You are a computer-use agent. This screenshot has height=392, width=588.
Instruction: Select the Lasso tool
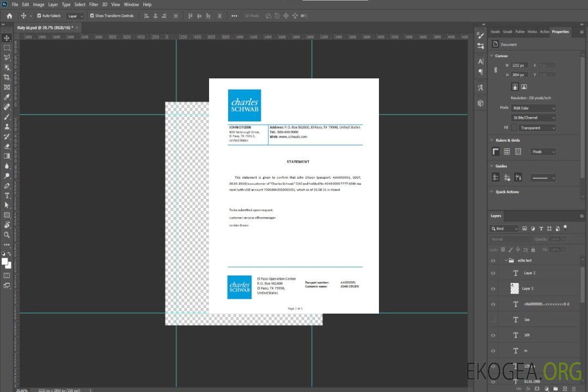[x=7, y=57]
